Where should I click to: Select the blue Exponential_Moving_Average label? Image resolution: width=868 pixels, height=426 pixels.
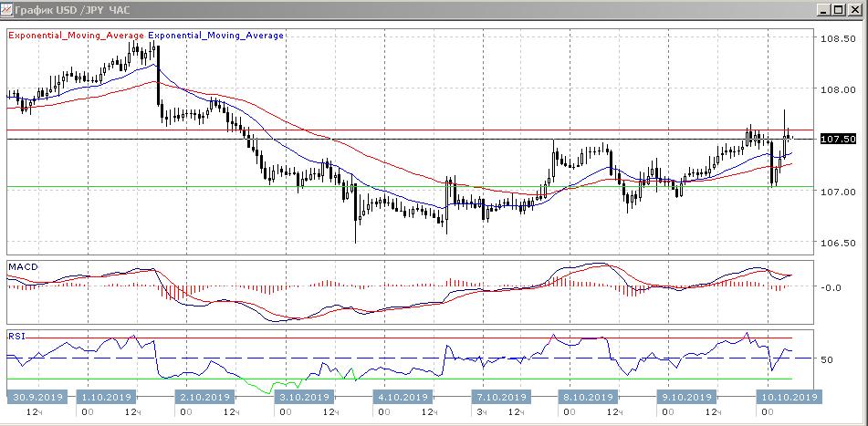pyautogui.click(x=216, y=35)
